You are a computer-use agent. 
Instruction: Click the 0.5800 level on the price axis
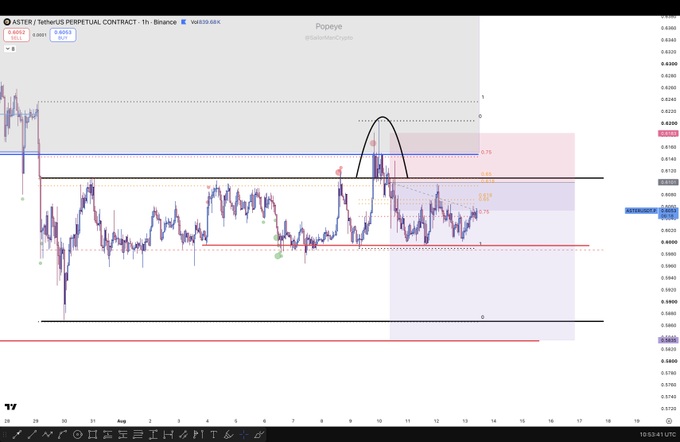click(x=669, y=361)
